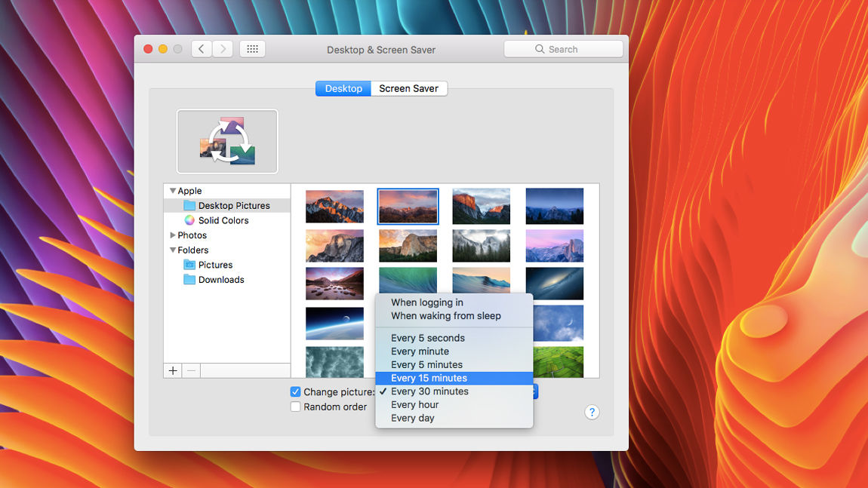Viewport: 868px width, 488px height.
Task: Select When waking from sleep option
Action: [x=445, y=316]
